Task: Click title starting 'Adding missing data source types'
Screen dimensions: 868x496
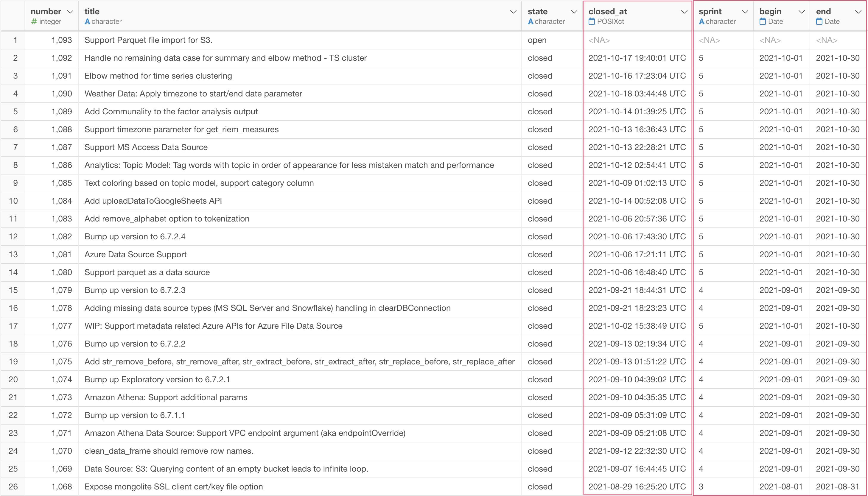Action: tap(267, 308)
